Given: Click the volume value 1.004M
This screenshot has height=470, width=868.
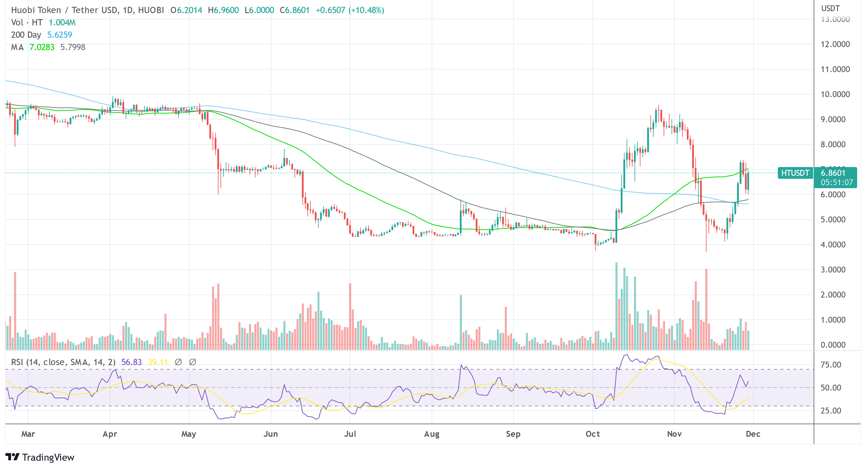Looking at the screenshot, I should [x=62, y=23].
